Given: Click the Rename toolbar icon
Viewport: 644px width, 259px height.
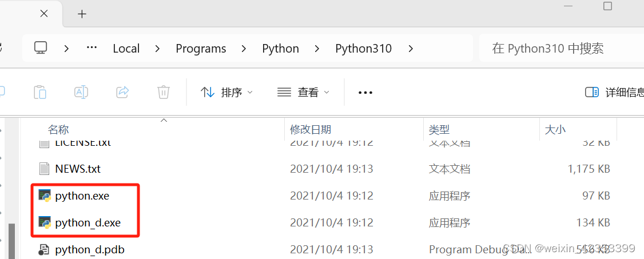Looking at the screenshot, I should coord(81,92).
